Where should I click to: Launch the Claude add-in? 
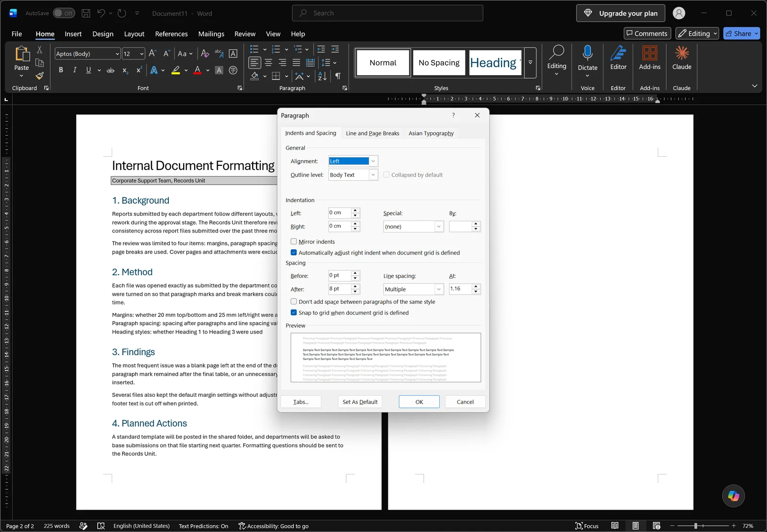click(x=682, y=58)
